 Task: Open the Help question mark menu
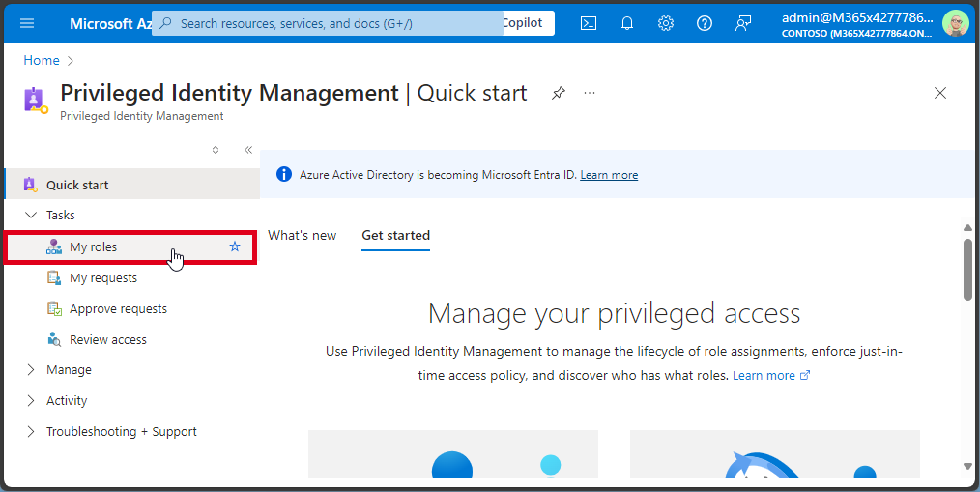(705, 23)
